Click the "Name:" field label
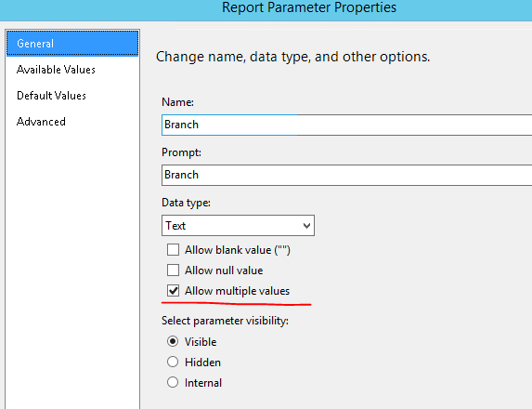532x409 pixels. [x=177, y=102]
